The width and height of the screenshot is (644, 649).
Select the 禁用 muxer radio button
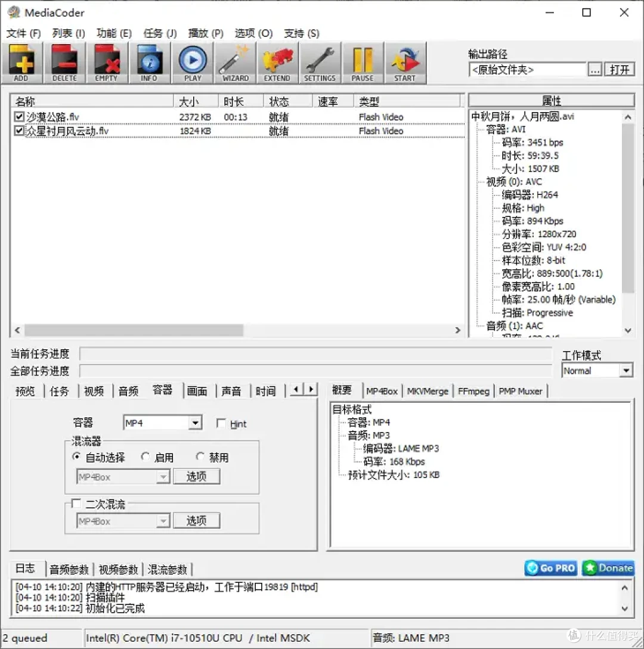point(200,457)
